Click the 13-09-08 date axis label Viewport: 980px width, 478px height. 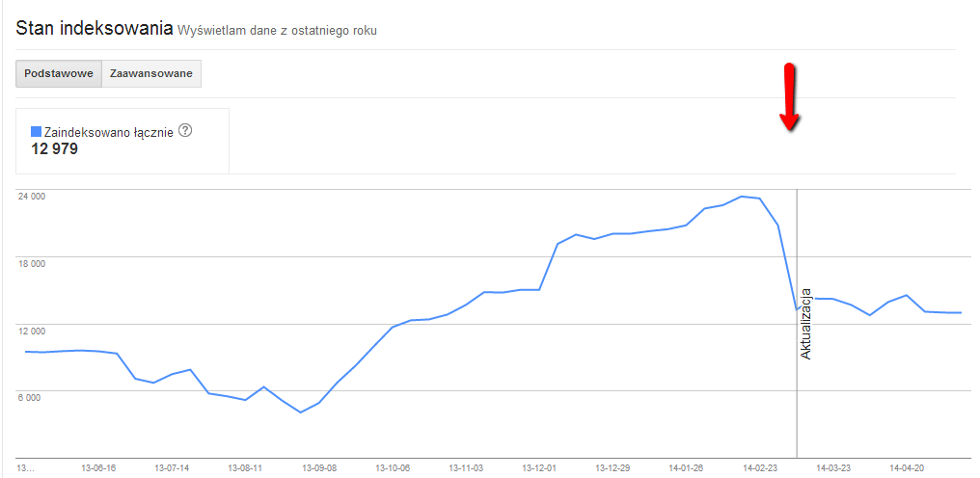317,468
